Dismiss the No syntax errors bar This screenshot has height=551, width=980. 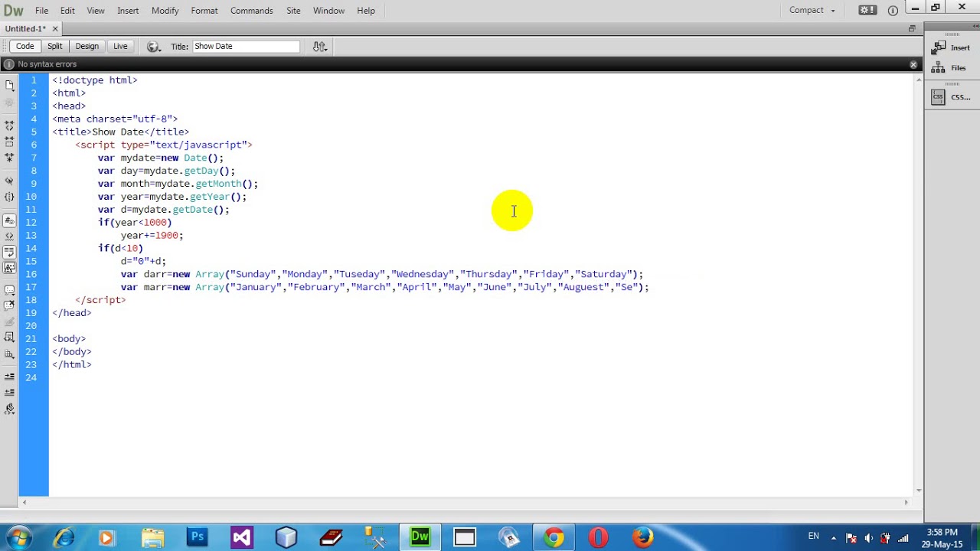[x=913, y=64]
